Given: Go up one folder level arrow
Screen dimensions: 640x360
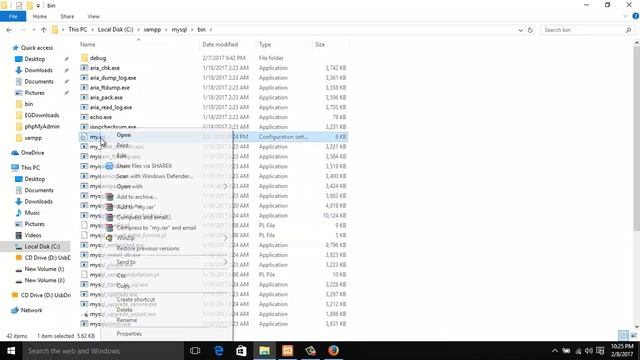Looking at the screenshot, I should [43, 30].
